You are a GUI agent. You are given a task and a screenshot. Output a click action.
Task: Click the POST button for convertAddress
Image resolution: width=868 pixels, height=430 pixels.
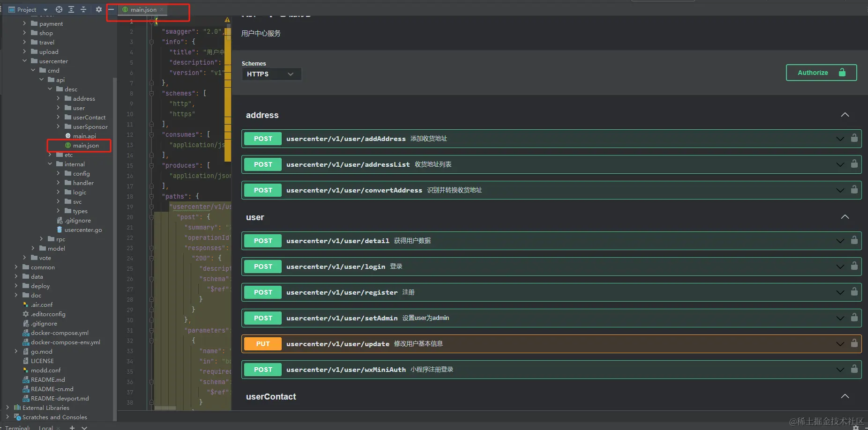pyautogui.click(x=263, y=190)
